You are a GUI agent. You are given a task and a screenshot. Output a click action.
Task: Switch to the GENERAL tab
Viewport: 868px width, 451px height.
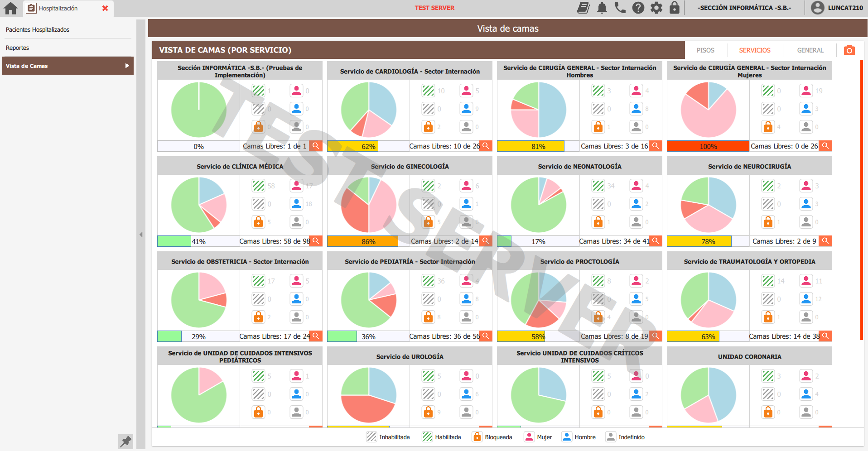[x=810, y=50]
